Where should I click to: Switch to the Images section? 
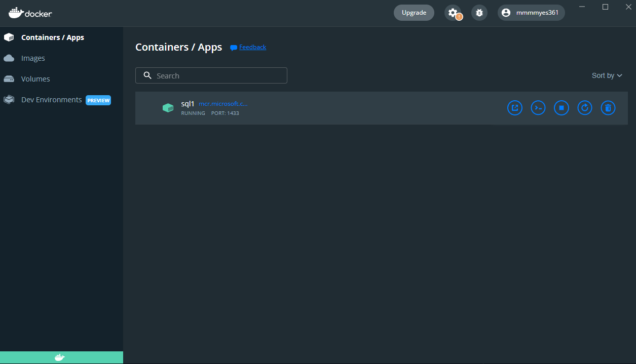[34, 58]
